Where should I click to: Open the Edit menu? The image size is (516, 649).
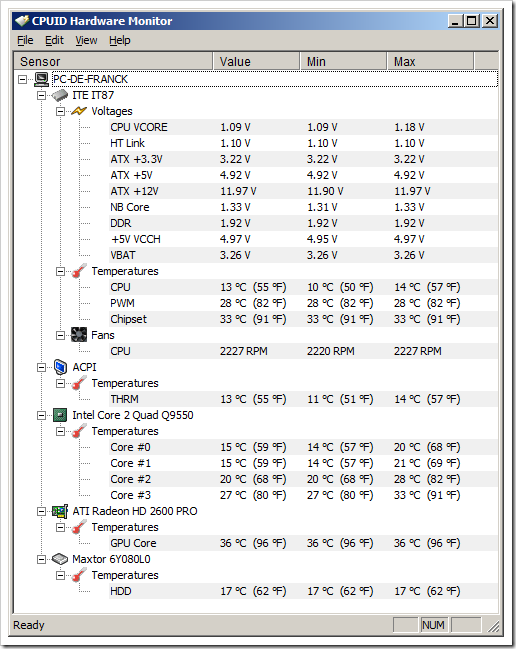(54, 41)
